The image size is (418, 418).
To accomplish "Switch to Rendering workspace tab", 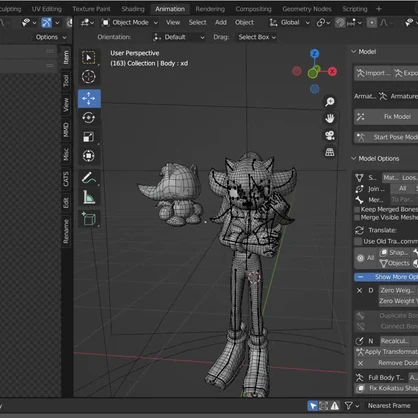I will pos(210,9).
